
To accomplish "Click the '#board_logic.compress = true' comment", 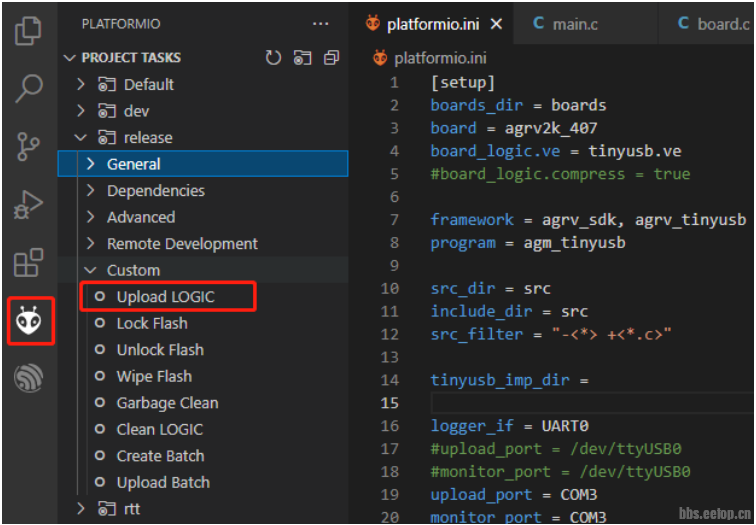I will [560, 174].
